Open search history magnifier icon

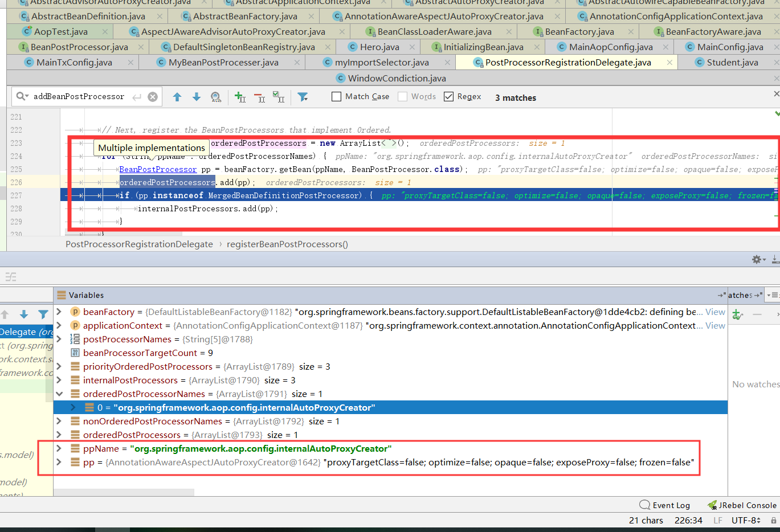tap(22, 96)
